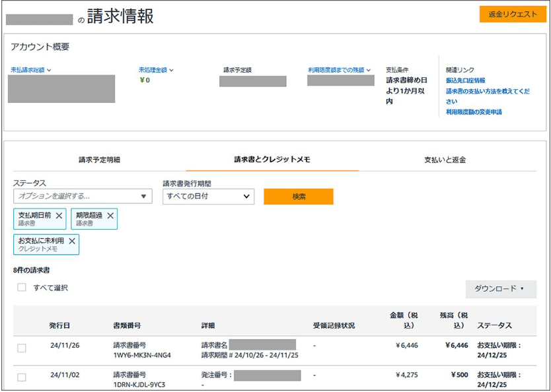Open the ステータス option selector
Image resolution: width=551 pixels, height=392 pixels.
83,196
